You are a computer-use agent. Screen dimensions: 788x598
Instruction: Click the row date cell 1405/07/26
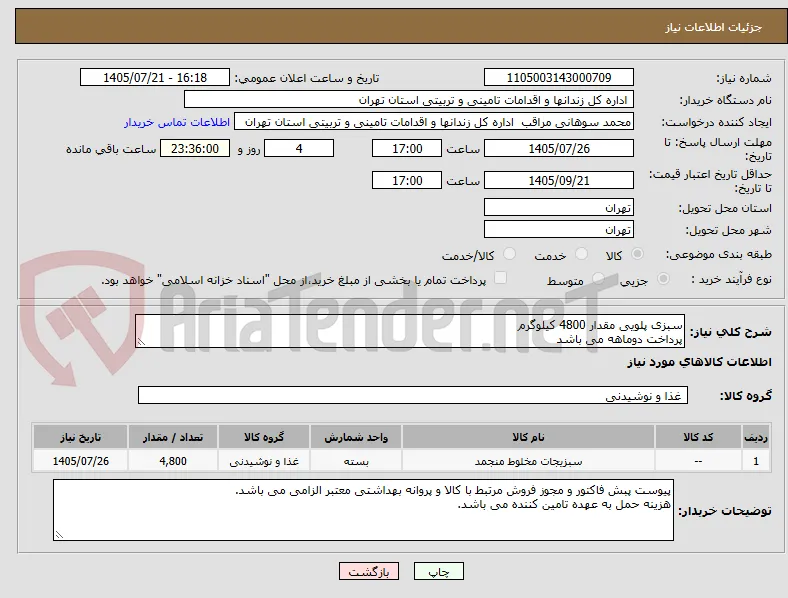point(80,461)
